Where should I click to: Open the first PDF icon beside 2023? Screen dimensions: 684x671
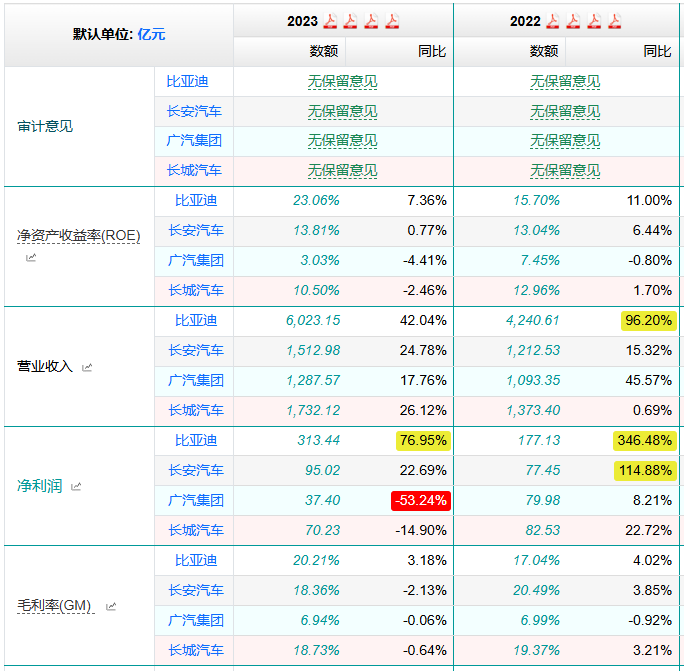331,21
